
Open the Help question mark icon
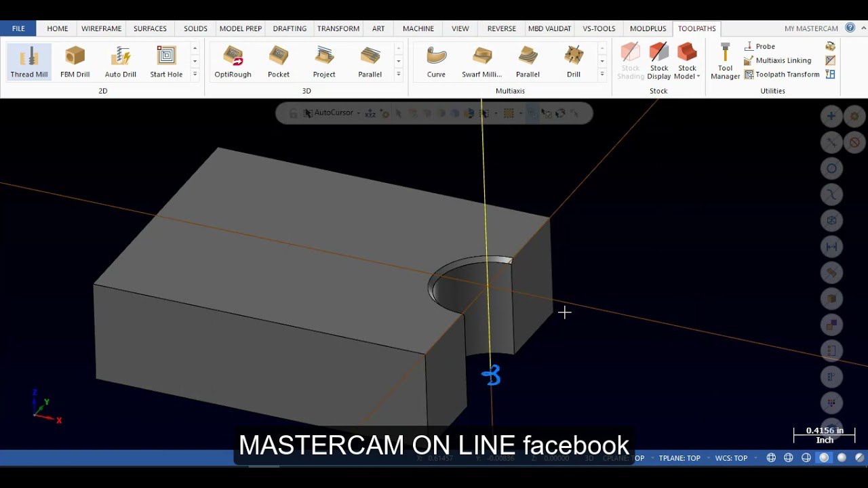850,28
